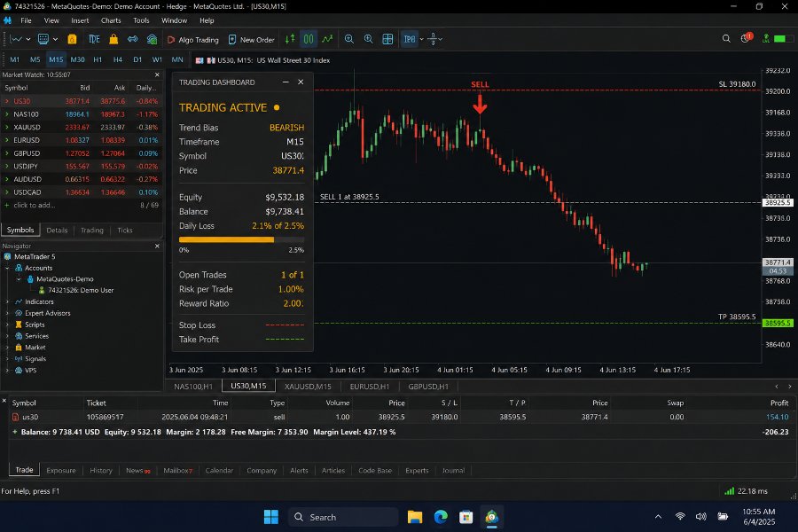The image size is (798, 532).
Task: Toggle the highlighted chart shift icon
Action: [x=409, y=39]
